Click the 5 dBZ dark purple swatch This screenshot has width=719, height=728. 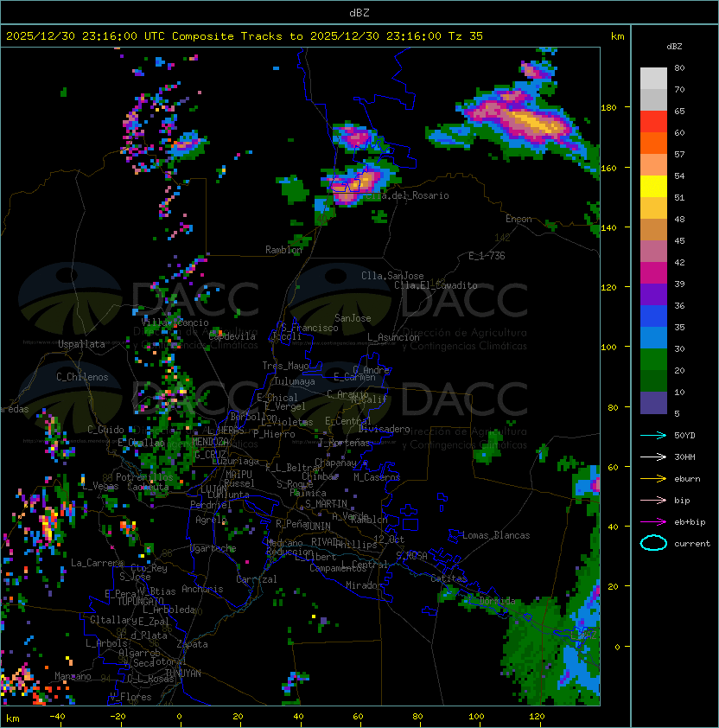(x=653, y=403)
